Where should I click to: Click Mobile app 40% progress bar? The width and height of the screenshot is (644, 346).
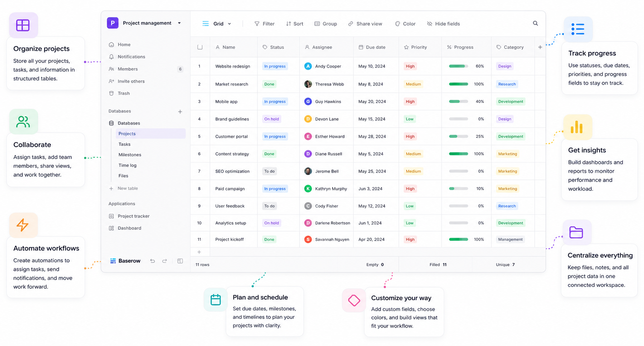point(458,102)
